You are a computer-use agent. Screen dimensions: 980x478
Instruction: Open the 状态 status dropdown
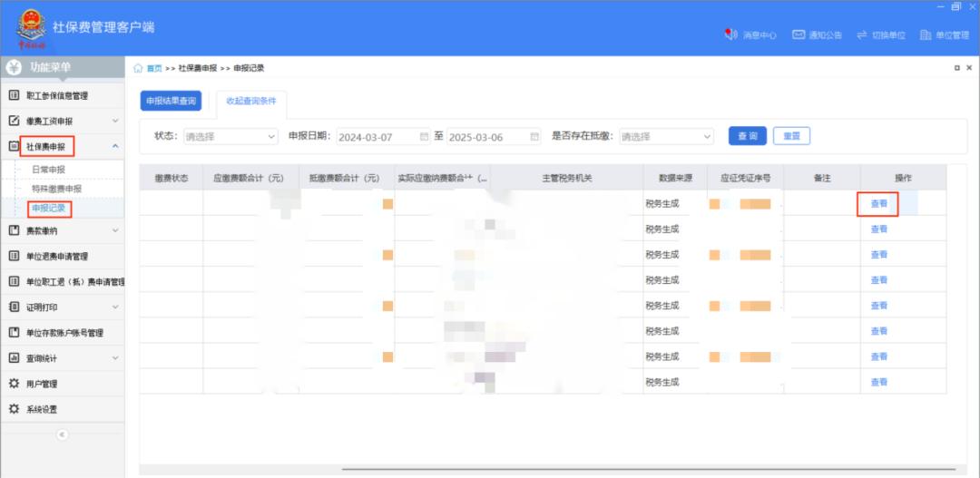[x=230, y=137]
